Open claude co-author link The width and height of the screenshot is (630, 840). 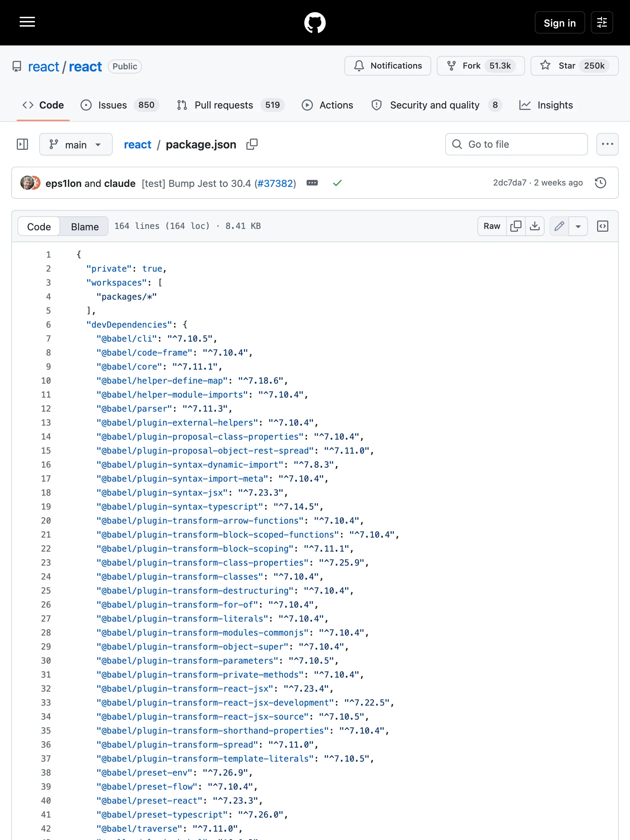(120, 184)
